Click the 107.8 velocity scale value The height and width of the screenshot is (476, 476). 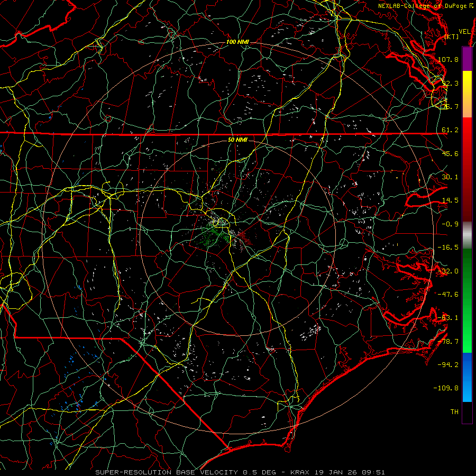[x=448, y=59]
